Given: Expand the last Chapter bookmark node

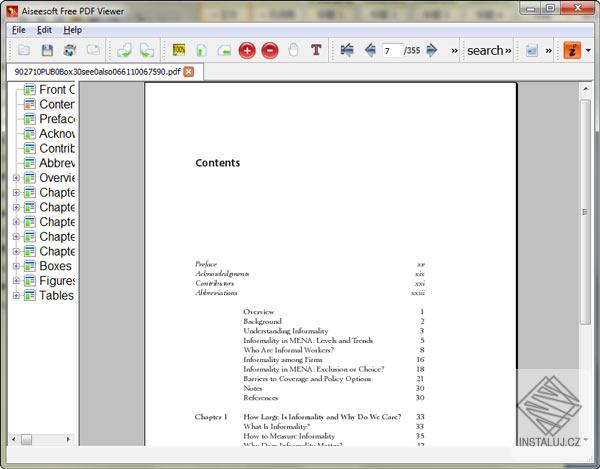Looking at the screenshot, I should tap(16, 251).
